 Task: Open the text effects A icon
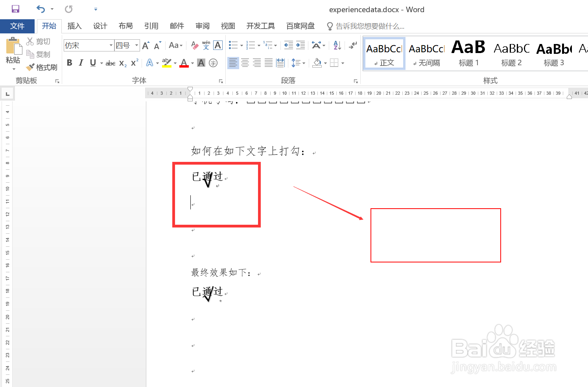150,63
